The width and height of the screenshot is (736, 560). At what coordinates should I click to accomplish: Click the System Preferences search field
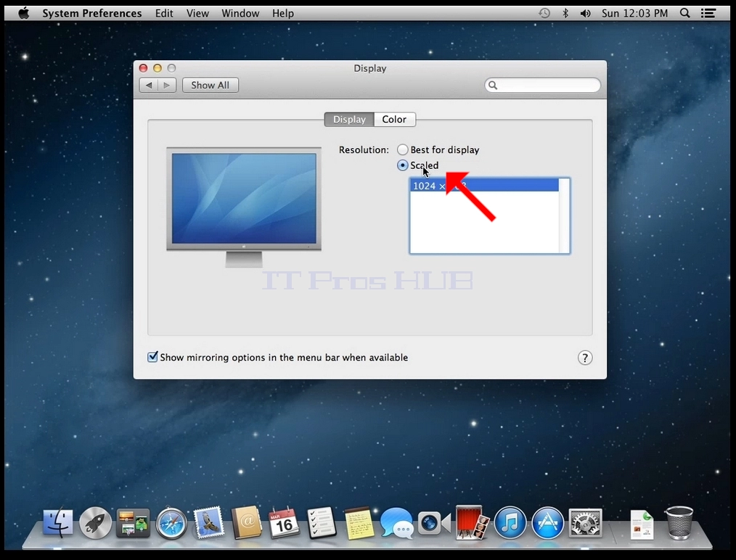(x=543, y=85)
